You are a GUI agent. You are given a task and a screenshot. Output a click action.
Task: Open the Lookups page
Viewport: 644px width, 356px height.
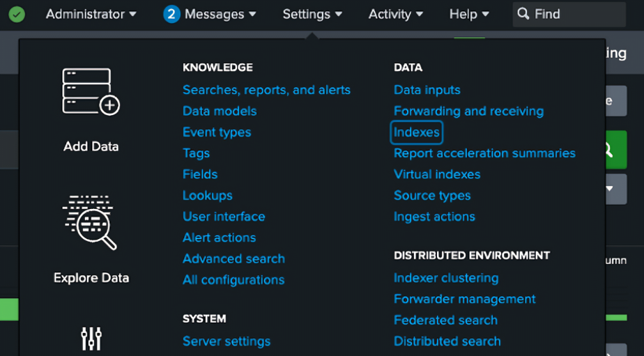207,196
